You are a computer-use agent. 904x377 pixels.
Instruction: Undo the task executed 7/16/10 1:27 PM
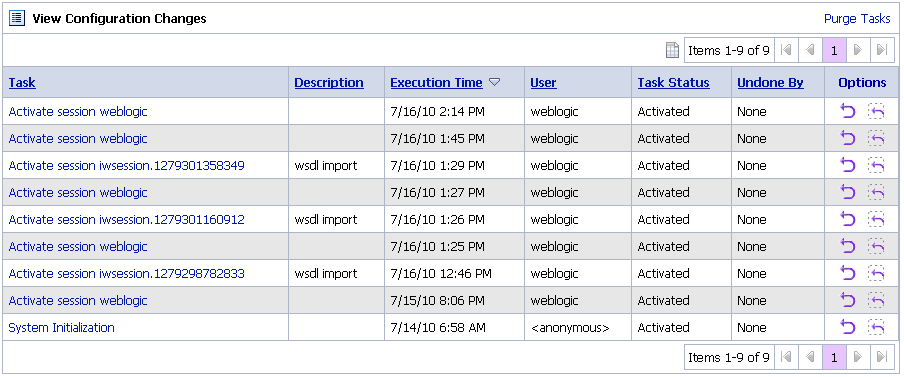[848, 192]
